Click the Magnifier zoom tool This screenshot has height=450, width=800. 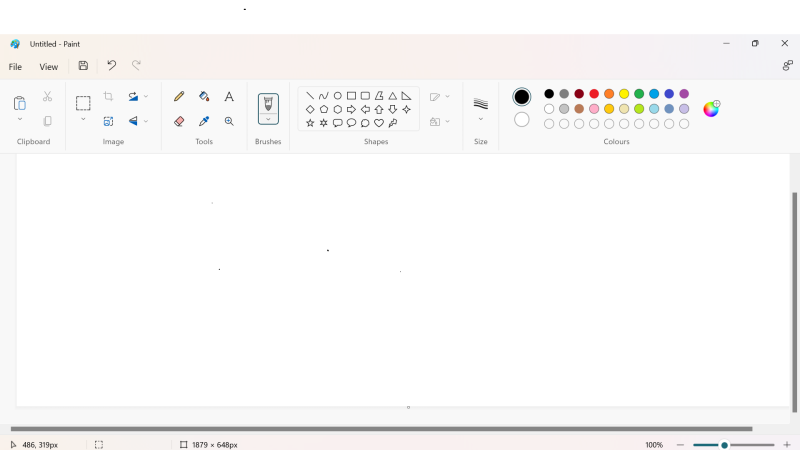[229, 121]
